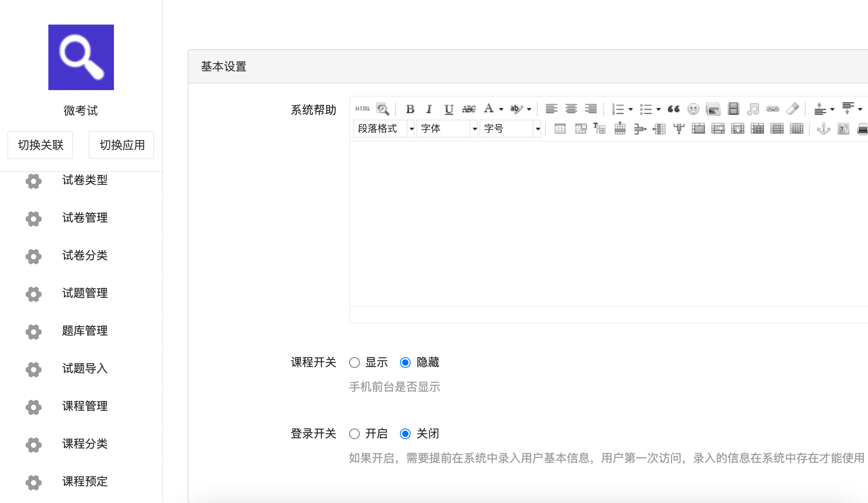Pick font color with the A icon
Viewport: 868px width, 503px height.
pyautogui.click(x=489, y=109)
